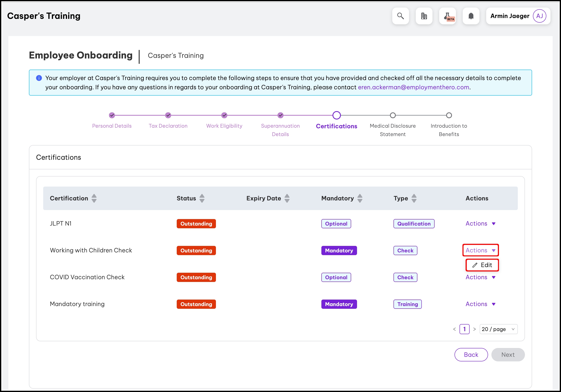Click the AJ avatar circle
The height and width of the screenshot is (392, 561).
tap(539, 16)
